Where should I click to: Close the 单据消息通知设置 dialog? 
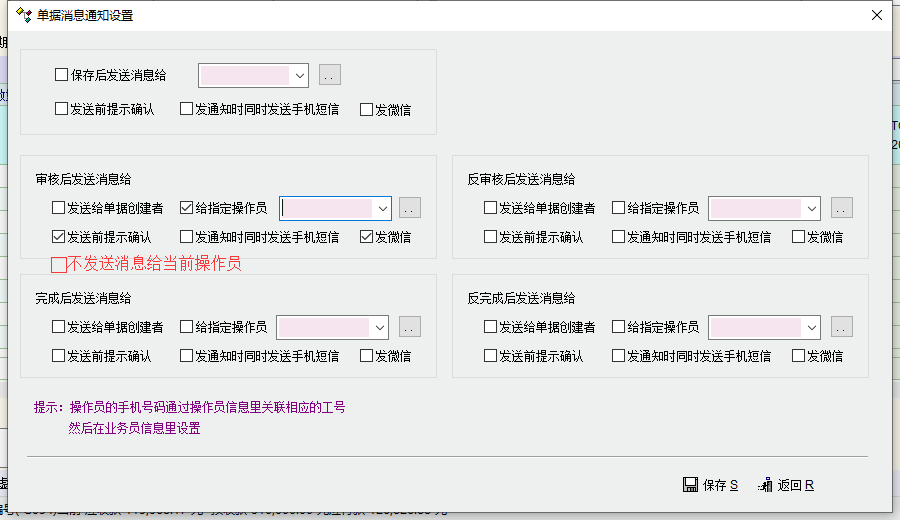click(876, 15)
